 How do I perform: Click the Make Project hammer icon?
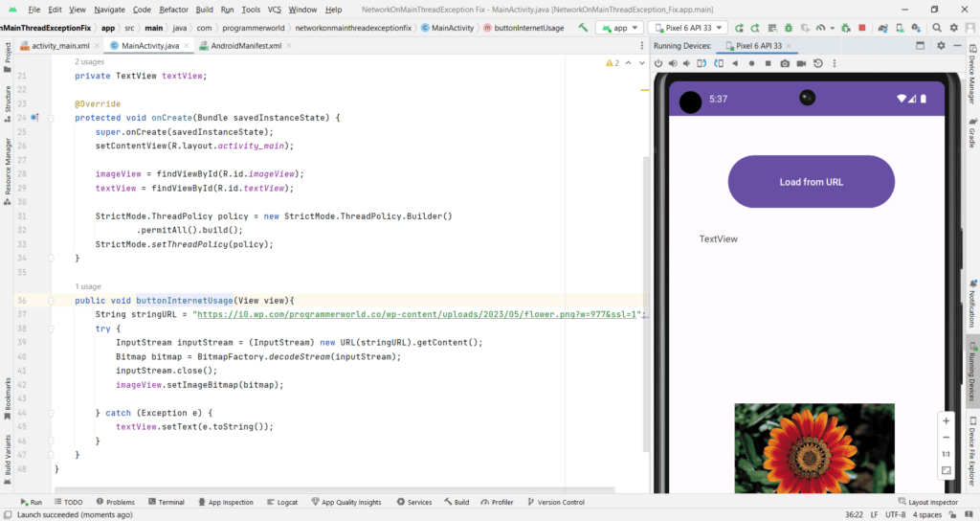[x=583, y=28]
